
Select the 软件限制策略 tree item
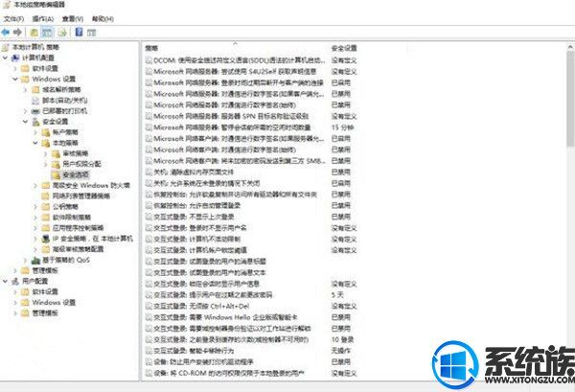(72, 218)
